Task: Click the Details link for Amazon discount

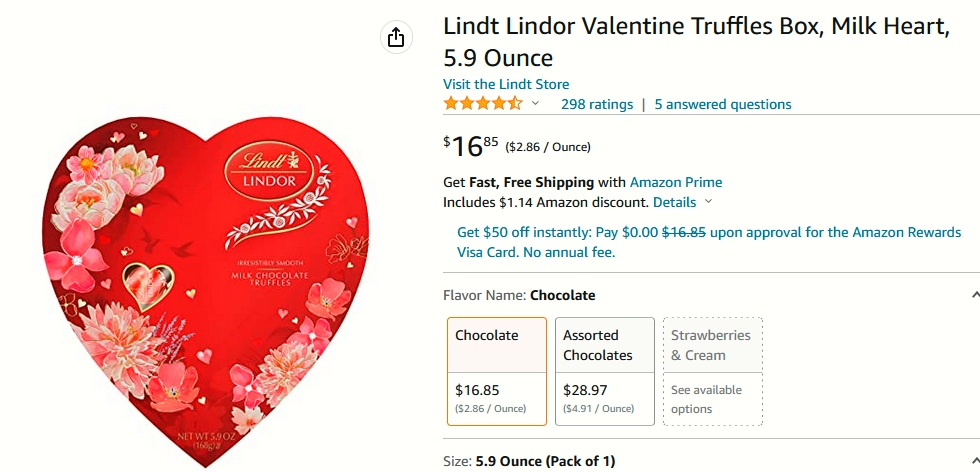Action: 674,203
